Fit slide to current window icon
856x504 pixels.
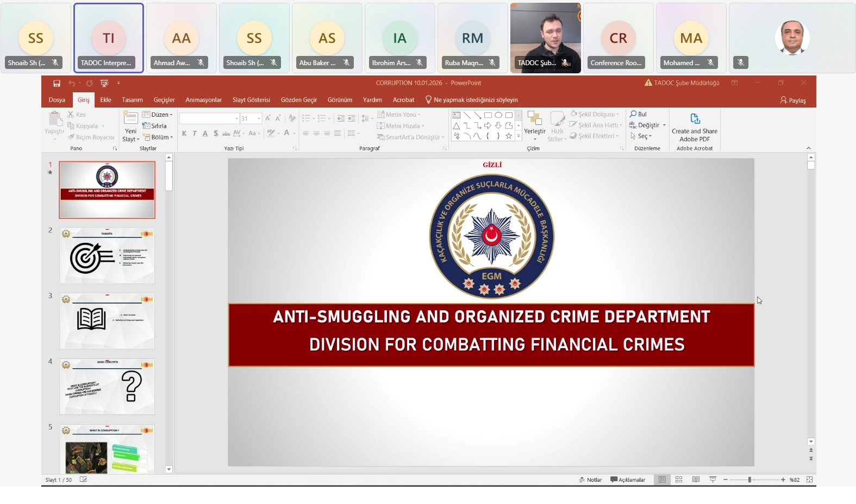pyautogui.click(x=809, y=480)
